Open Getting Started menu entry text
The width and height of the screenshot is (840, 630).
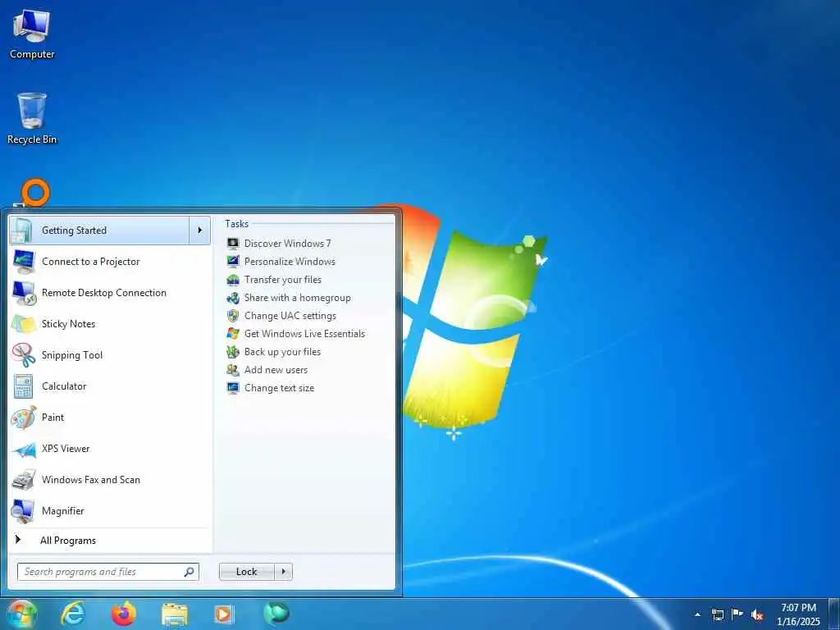[74, 231]
